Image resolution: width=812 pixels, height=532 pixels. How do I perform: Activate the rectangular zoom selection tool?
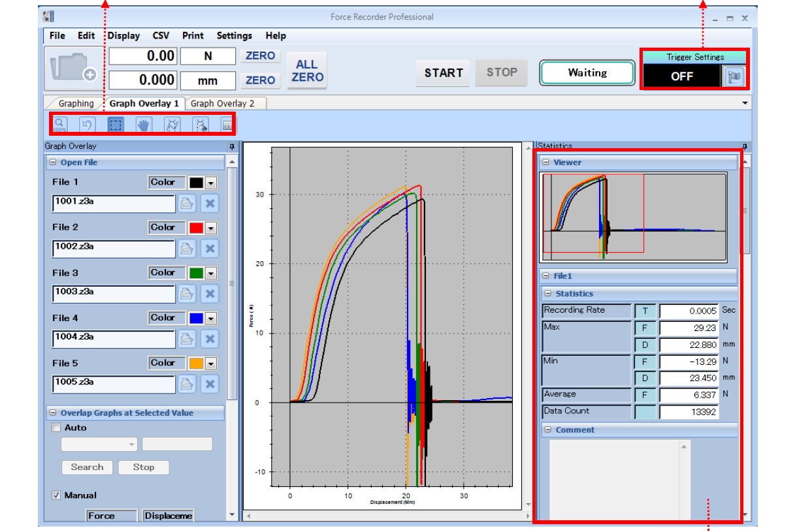pos(117,123)
